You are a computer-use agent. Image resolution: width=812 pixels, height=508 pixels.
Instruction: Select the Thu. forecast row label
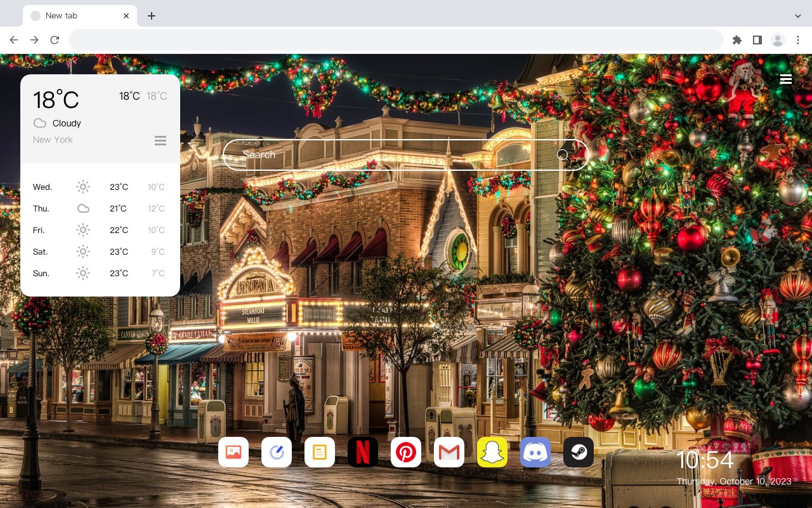[x=41, y=208]
